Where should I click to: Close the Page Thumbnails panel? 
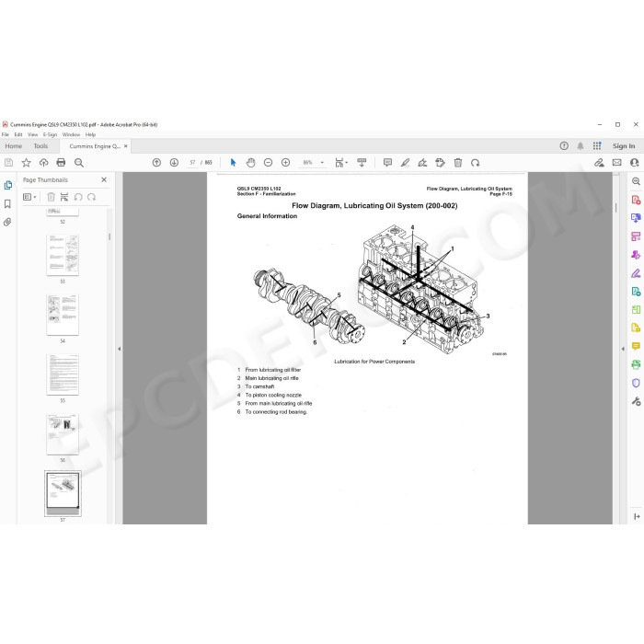point(104,180)
